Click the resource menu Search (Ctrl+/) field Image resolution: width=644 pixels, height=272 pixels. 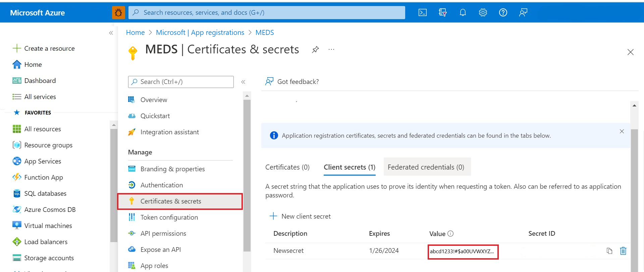[x=181, y=82]
